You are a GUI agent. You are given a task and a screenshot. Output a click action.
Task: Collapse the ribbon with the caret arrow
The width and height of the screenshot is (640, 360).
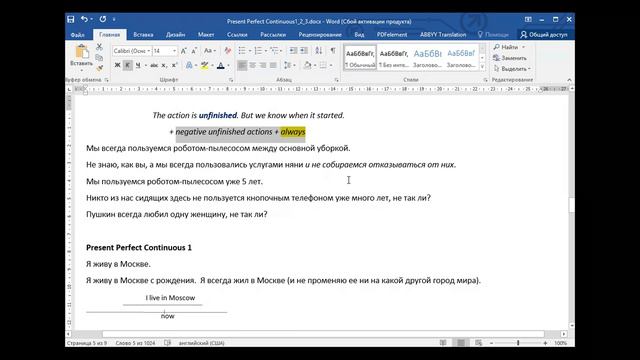pos(569,80)
